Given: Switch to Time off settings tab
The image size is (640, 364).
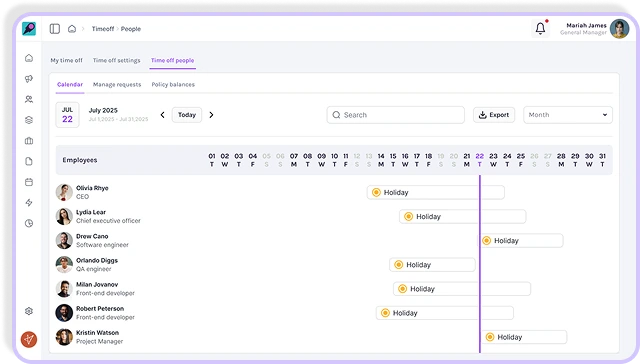Looking at the screenshot, I should tap(116, 60).
